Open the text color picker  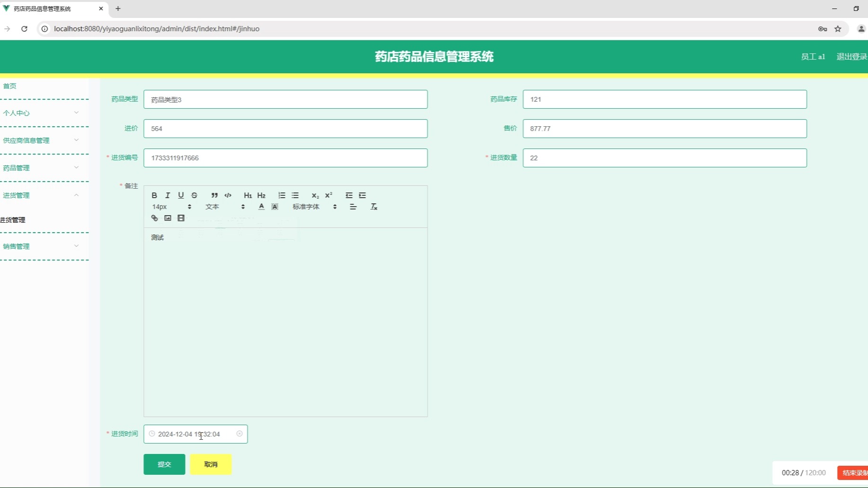(261, 207)
